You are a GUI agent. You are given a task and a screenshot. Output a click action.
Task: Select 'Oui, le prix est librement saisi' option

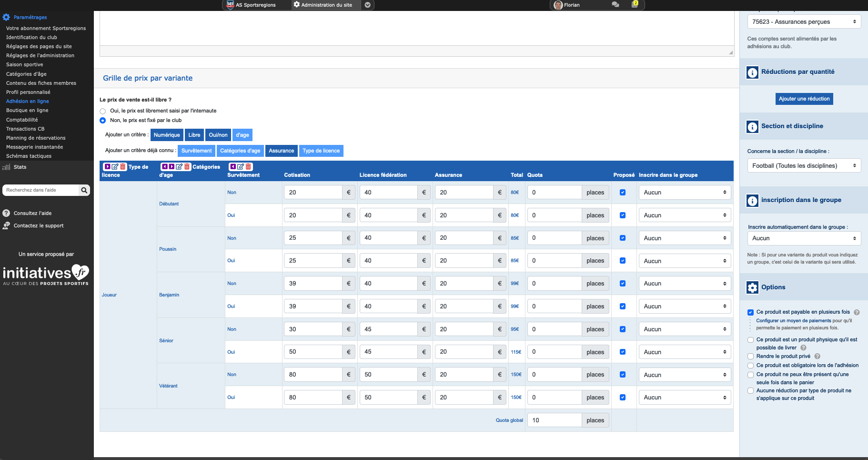point(102,111)
